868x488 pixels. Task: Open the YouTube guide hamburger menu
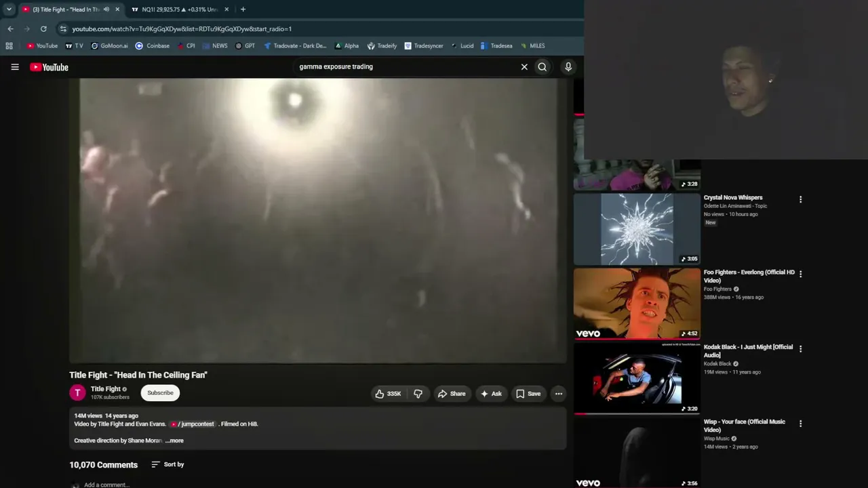(15, 67)
